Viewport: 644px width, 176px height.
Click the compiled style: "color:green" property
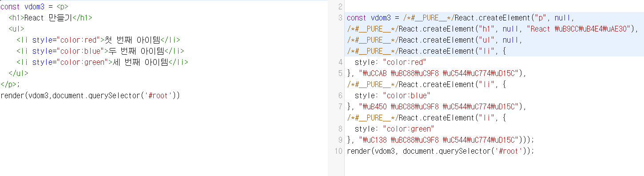(x=394, y=129)
